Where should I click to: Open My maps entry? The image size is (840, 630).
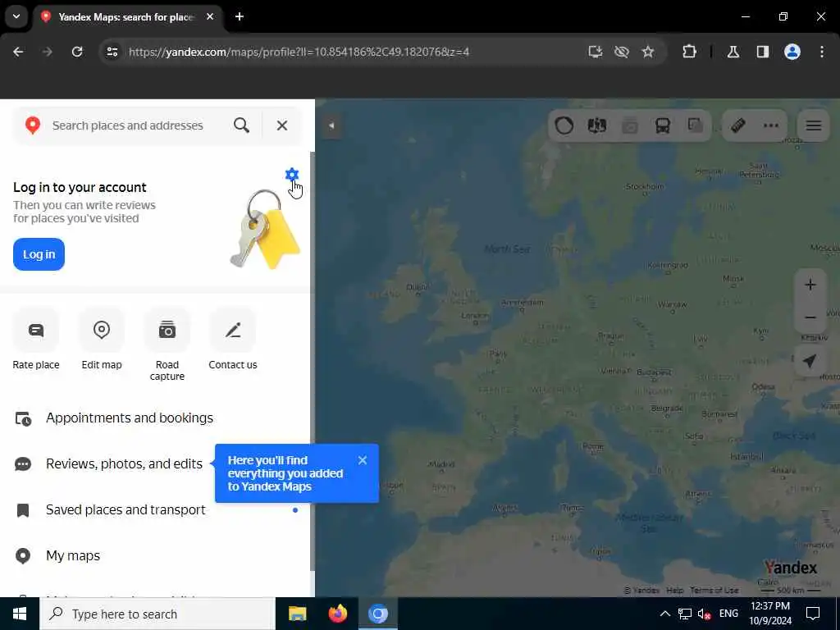pyautogui.click(x=155, y=556)
